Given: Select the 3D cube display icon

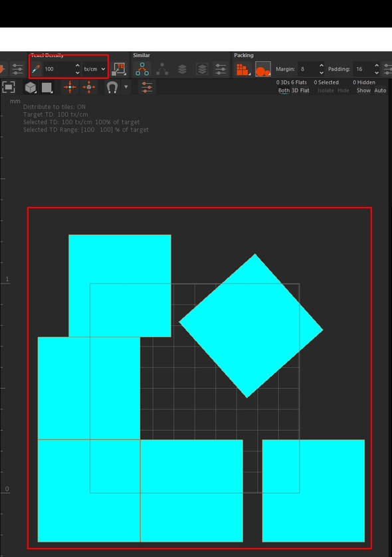Looking at the screenshot, I should 31,87.
